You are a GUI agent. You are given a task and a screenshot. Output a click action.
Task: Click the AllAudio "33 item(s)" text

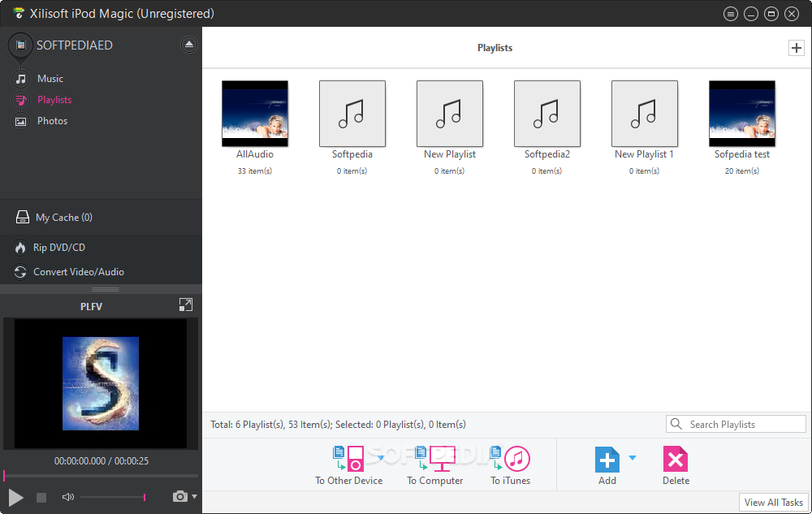255,171
